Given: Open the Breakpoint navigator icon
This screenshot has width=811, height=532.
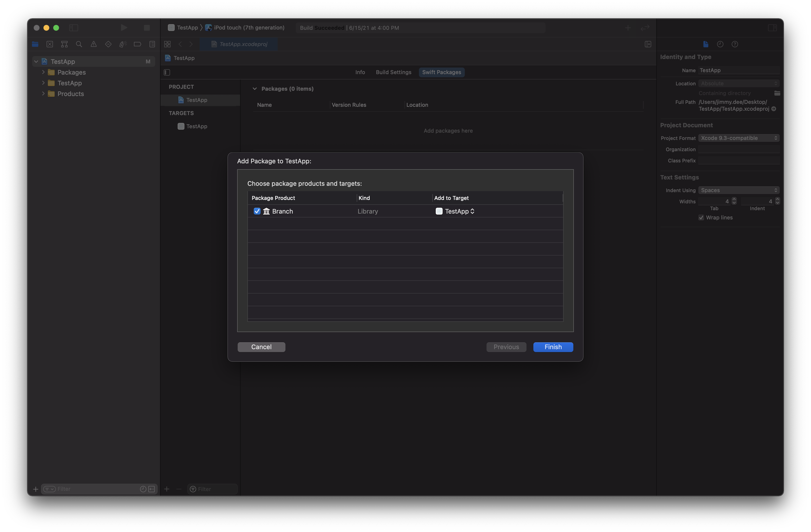Looking at the screenshot, I should (138, 44).
